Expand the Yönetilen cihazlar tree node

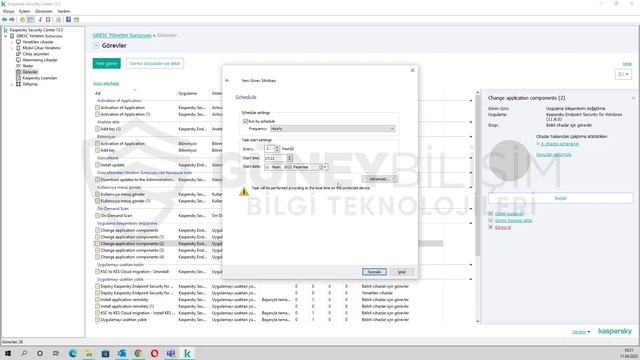(12, 42)
